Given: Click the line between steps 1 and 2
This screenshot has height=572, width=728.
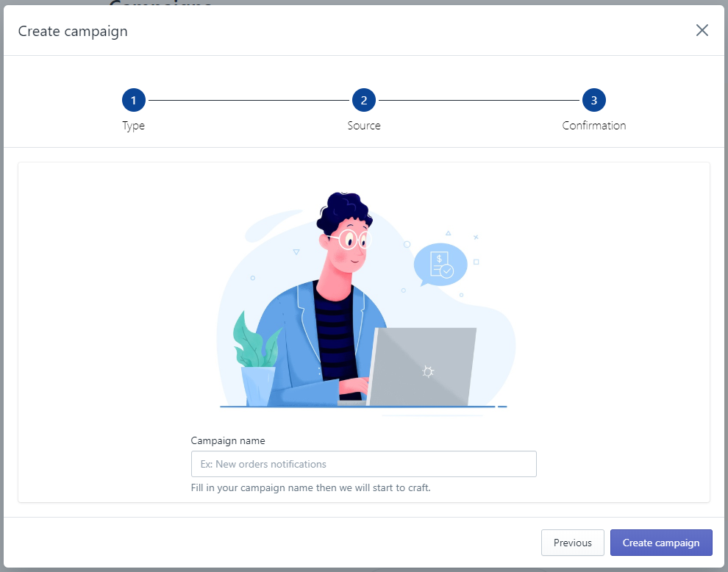Looking at the screenshot, I should tap(249, 100).
